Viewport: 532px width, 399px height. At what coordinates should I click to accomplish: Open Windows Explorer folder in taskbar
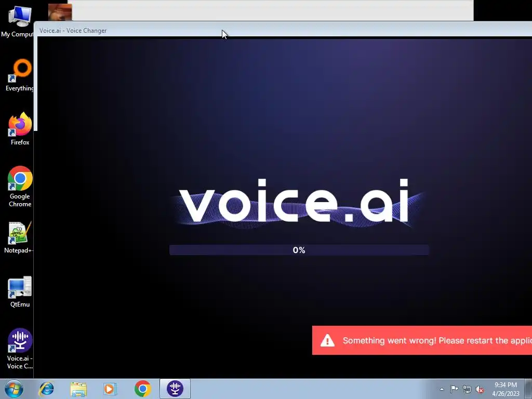(x=78, y=389)
